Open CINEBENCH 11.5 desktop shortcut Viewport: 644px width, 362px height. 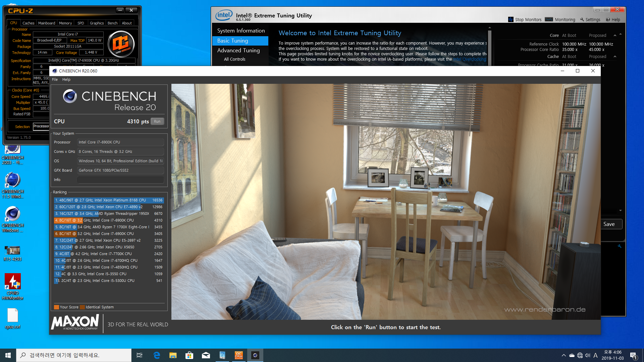[x=12, y=185]
